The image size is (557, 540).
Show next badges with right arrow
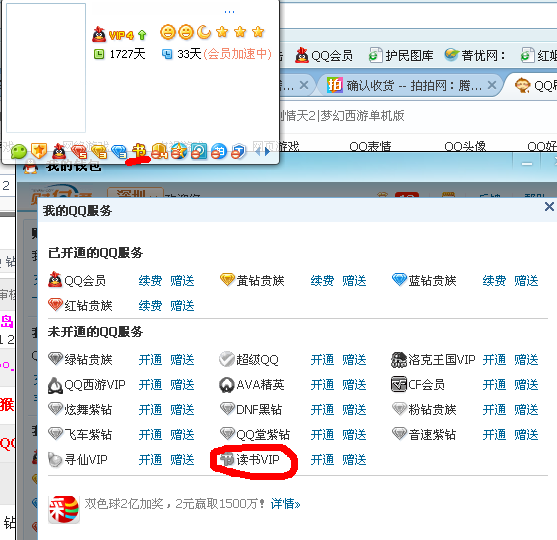(267, 152)
